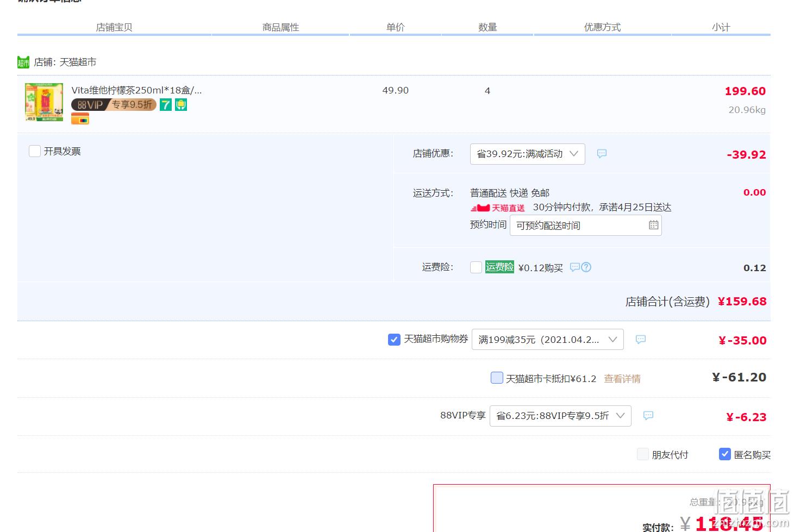This screenshot has height=532, width=794.
Task: Click the green shield guarantee icon
Action: (181, 105)
